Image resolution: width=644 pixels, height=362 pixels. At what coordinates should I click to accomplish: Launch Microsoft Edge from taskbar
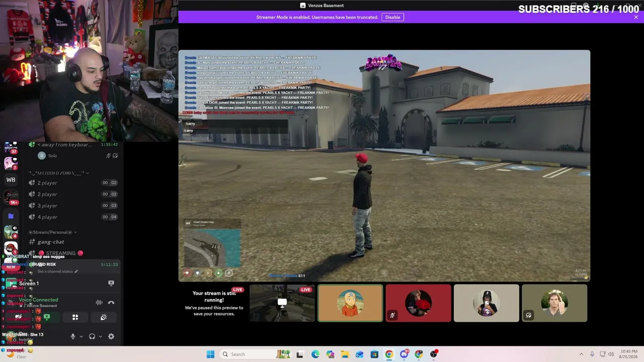pyautogui.click(x=315, y=354)
